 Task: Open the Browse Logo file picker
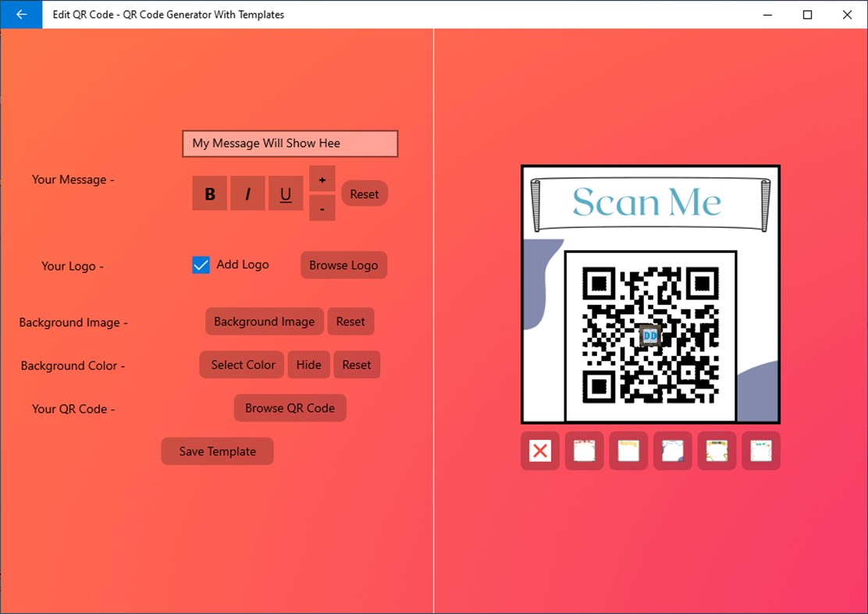coord(343,265)
